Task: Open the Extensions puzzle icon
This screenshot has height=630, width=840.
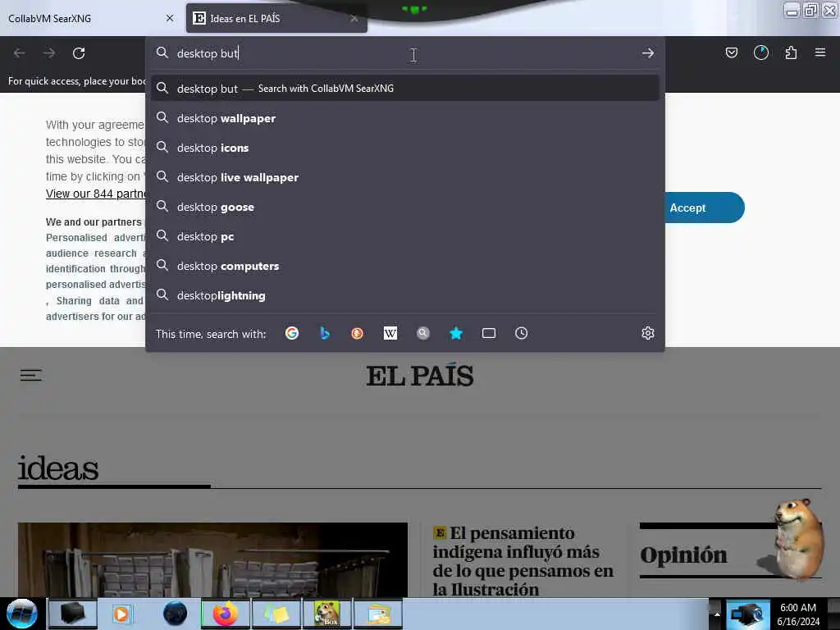Action: [791, 52]
